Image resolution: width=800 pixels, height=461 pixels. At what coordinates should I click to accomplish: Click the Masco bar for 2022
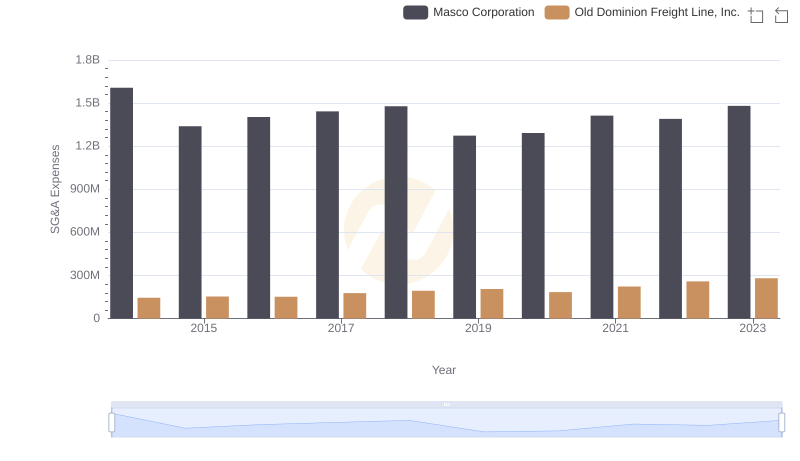[x=670, y=219]
